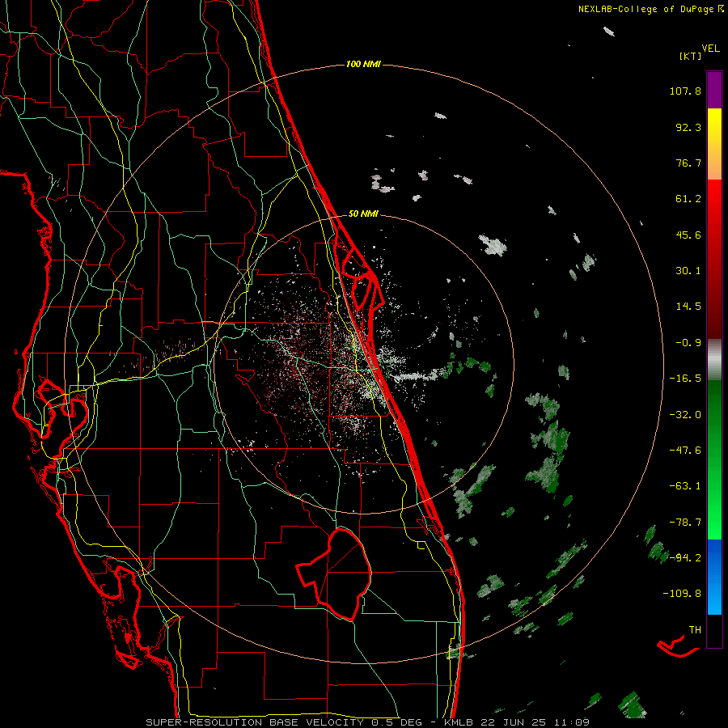Image resolution: width=728 pixels, height=728 pixels.
Task: Click the "100 NMI" range ring label
Action: [363, 64]
